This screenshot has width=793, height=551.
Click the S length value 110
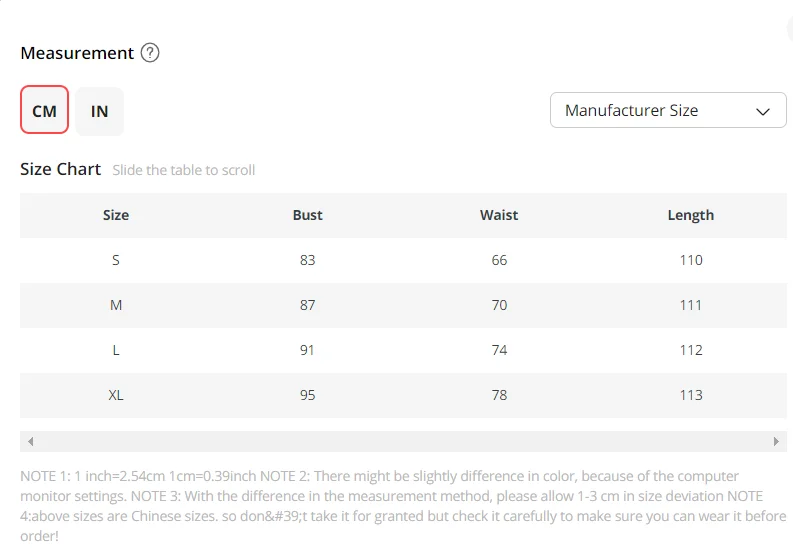tap(691, 260)
